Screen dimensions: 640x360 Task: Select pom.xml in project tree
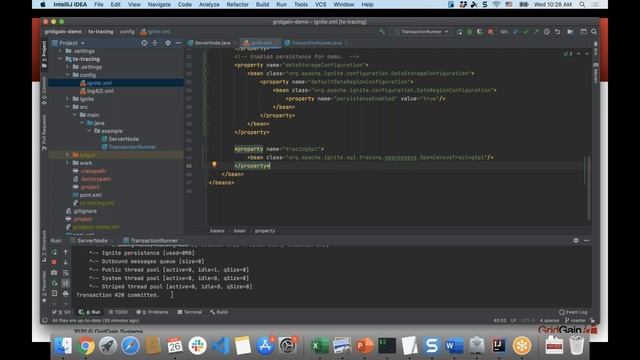pyautogui.click(x=87, y=195)
